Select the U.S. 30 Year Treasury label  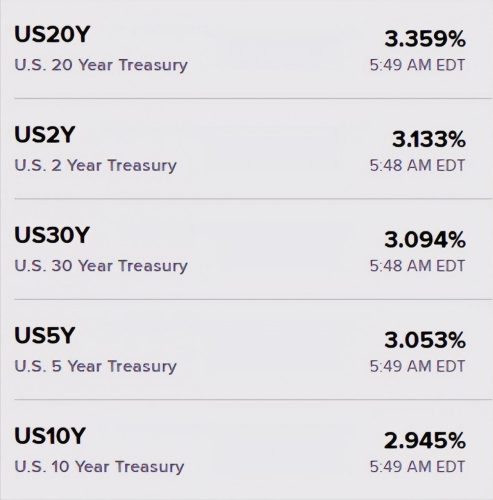coord(101,266)
